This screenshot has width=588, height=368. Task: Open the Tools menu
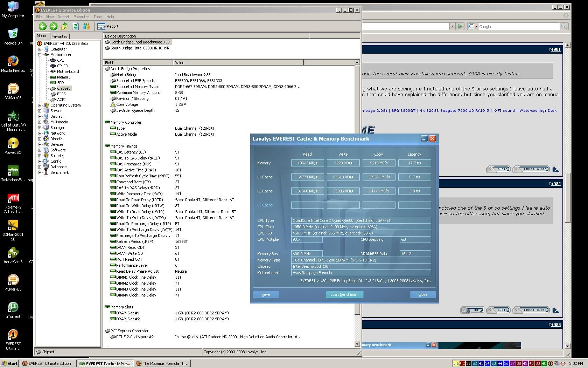coord(98,17)
